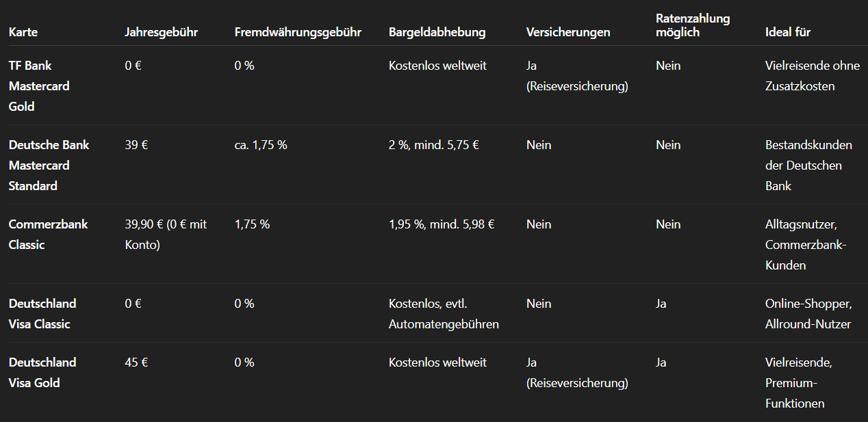
Task: Click the Deutsche Bank Mastercard Standard name
Action: click(x=49, y=166)
